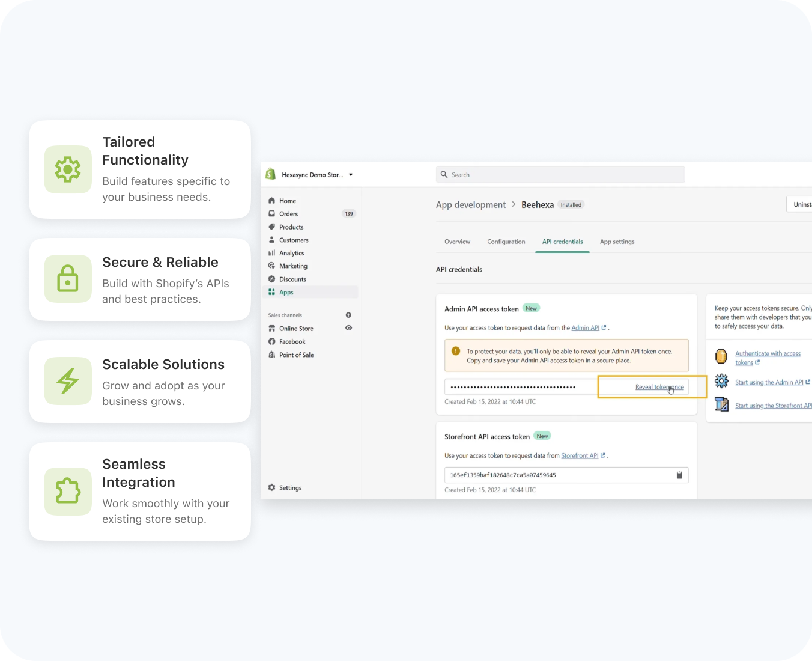
Task: Switch to the Configuration tab
Action: [506, 242]
